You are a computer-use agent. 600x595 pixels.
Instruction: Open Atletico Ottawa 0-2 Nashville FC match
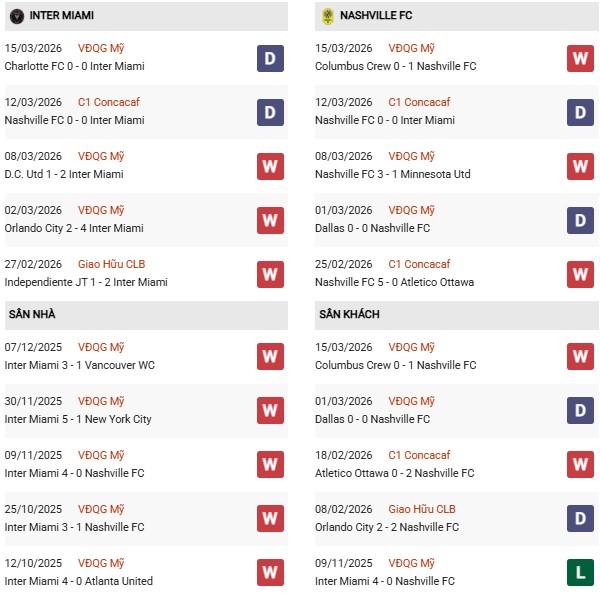pyautogui.click(x=394, y=473)
